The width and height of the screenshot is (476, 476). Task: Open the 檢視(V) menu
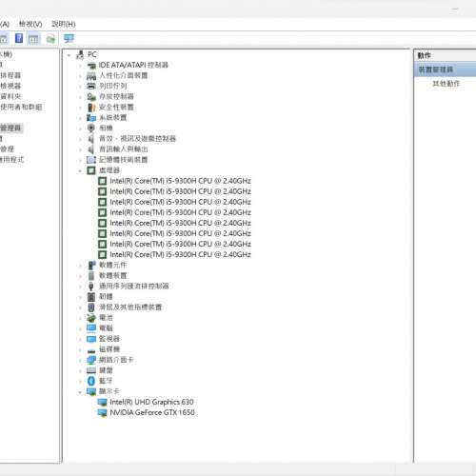tap(30, 24)
